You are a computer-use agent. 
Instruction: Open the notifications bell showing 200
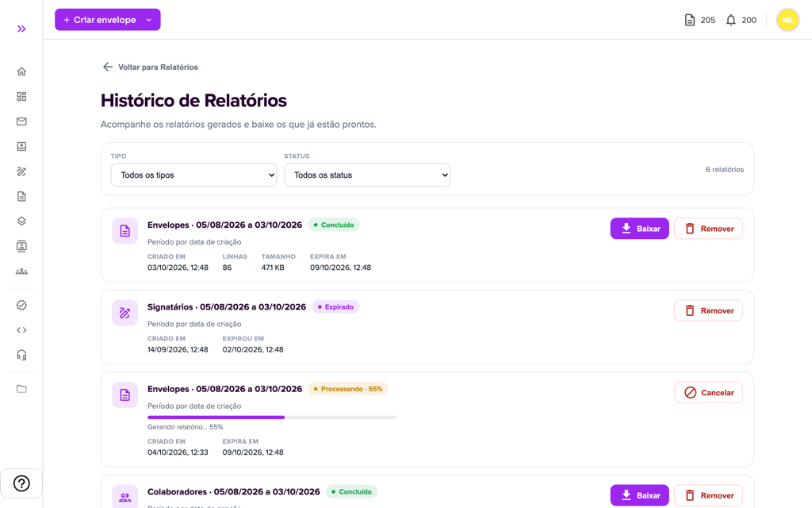point(730,20)
